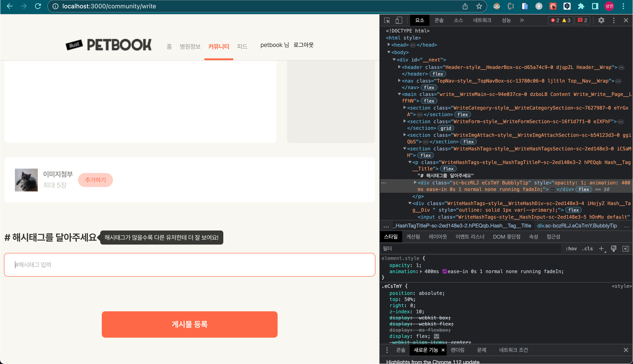The image size is (633, 364).
Task: Open the 계산됨 styles tab
Action: [413, 236]
